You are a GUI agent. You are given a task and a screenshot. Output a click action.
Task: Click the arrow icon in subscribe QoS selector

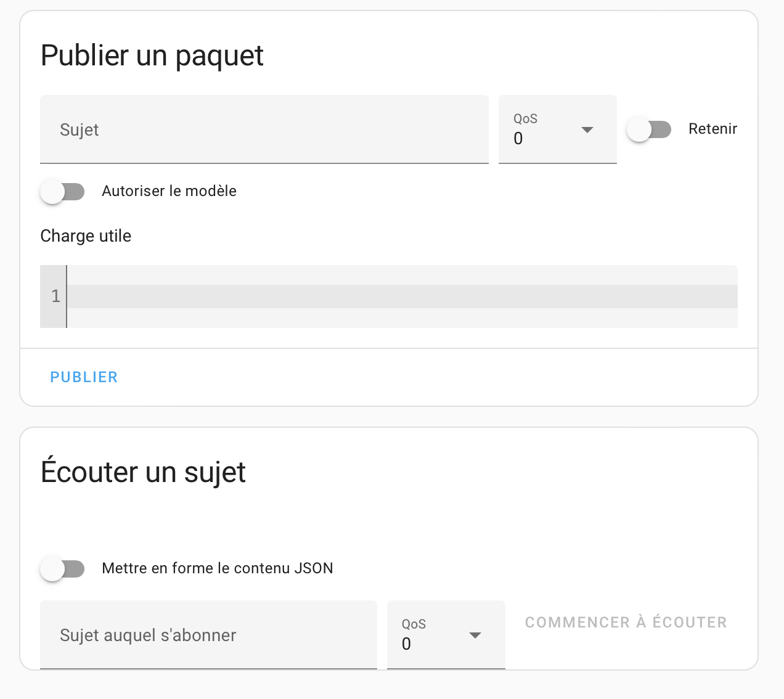point(475,635)
